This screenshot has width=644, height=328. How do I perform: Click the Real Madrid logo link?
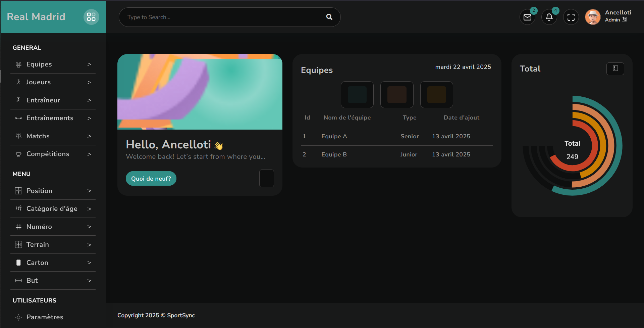(36, 17)
